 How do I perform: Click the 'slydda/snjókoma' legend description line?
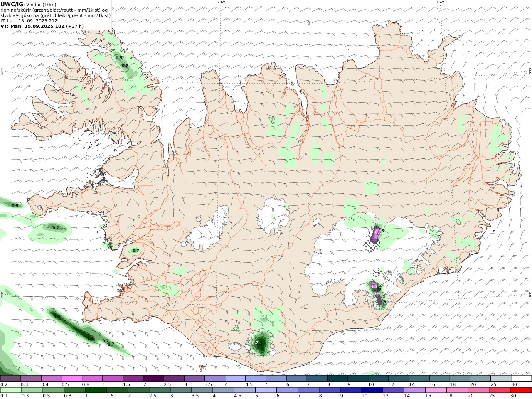[x=56, y=15]
